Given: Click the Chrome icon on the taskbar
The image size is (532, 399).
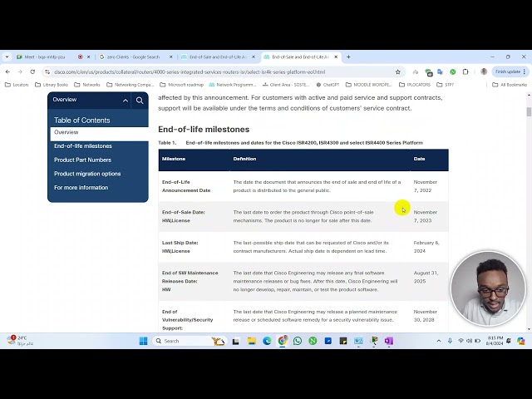Looking at the screenshot, I should 283,341.
